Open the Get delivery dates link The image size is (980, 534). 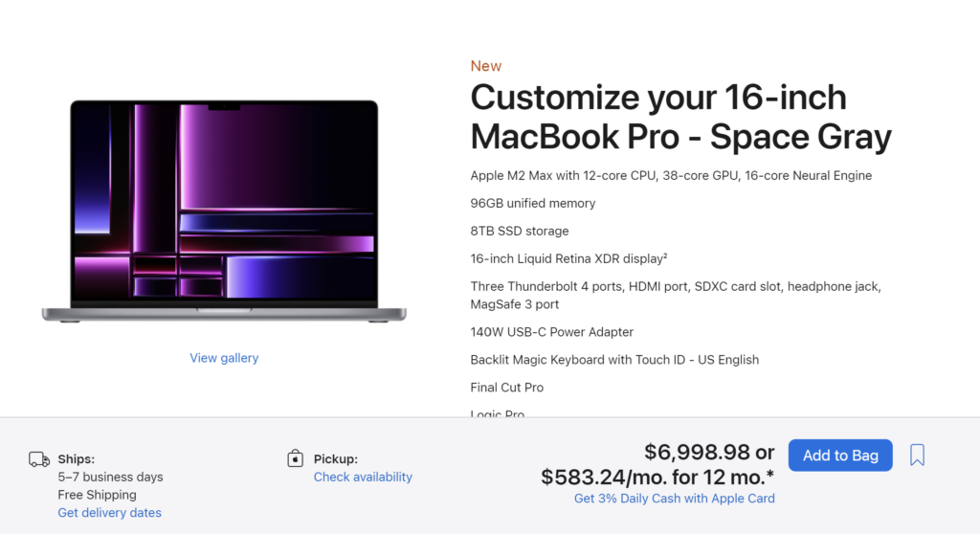(x=109, y=513)
